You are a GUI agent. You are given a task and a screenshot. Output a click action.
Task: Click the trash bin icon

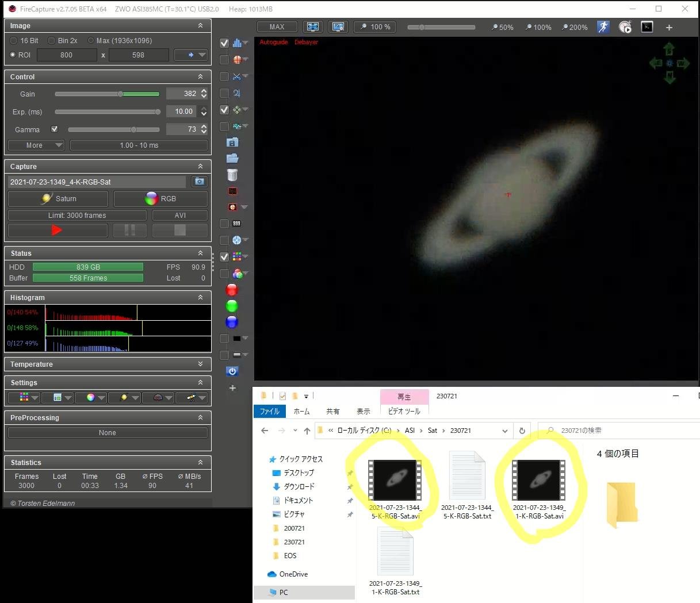click(232, 175)
